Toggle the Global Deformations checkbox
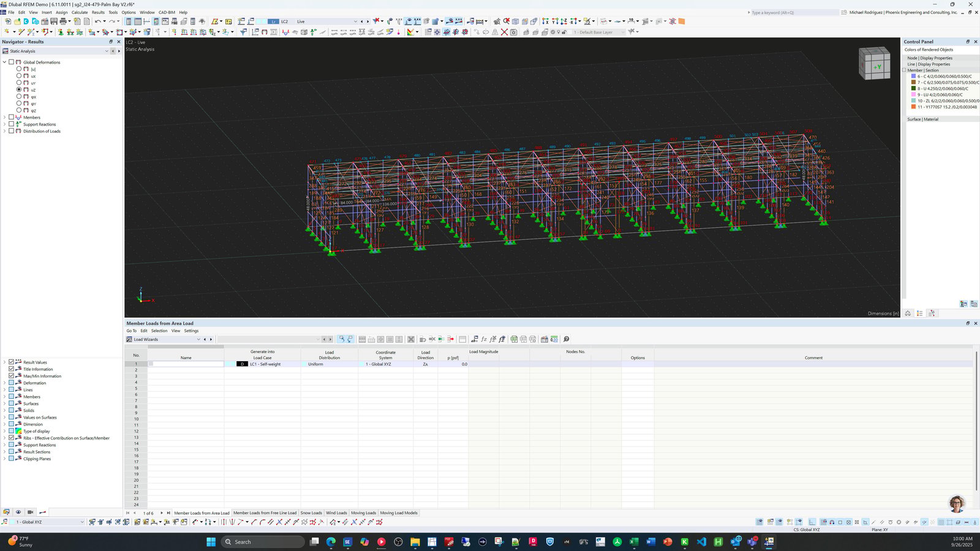The width and height of the screenshot is (980, 551). [11, 62]
